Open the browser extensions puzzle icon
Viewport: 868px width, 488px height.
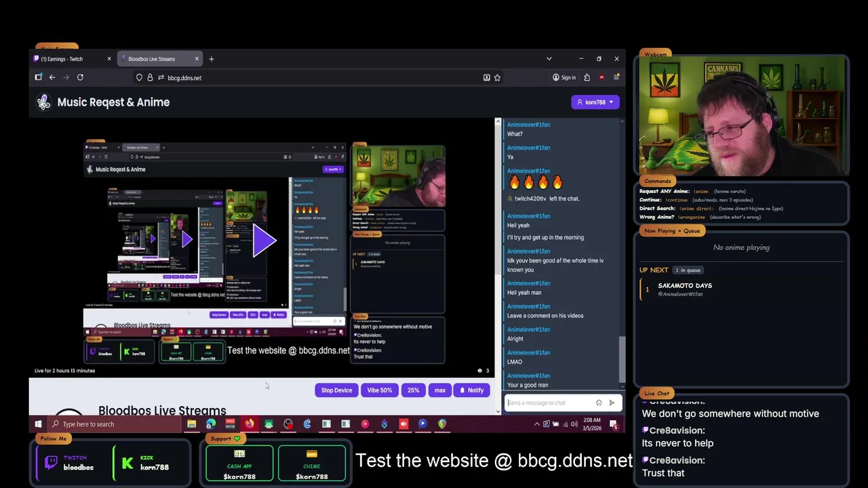587,77
